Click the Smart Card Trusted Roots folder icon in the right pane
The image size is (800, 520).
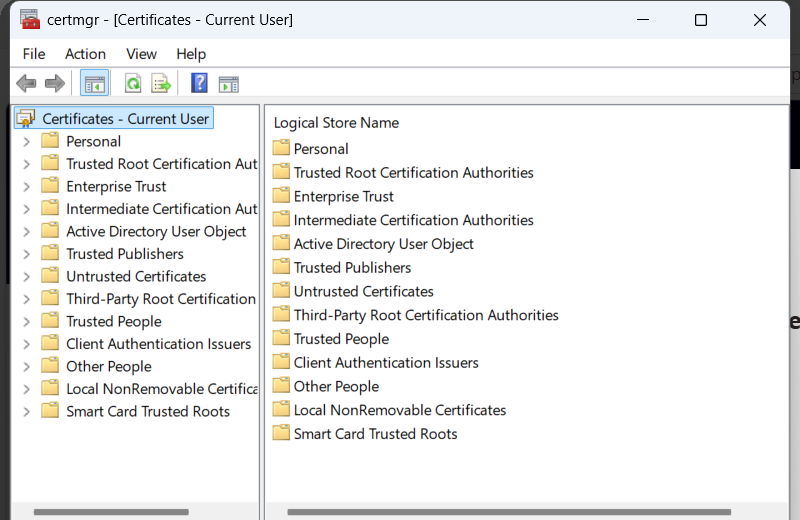point(281,433)
